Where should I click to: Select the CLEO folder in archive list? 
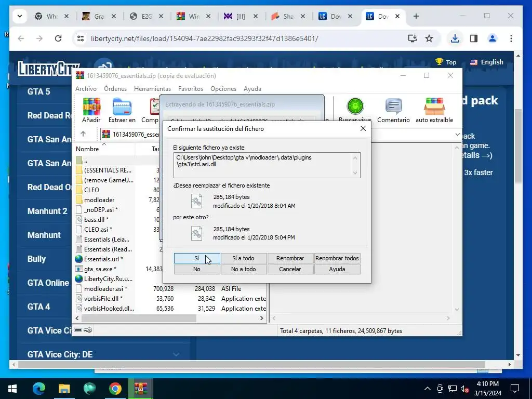91,190
